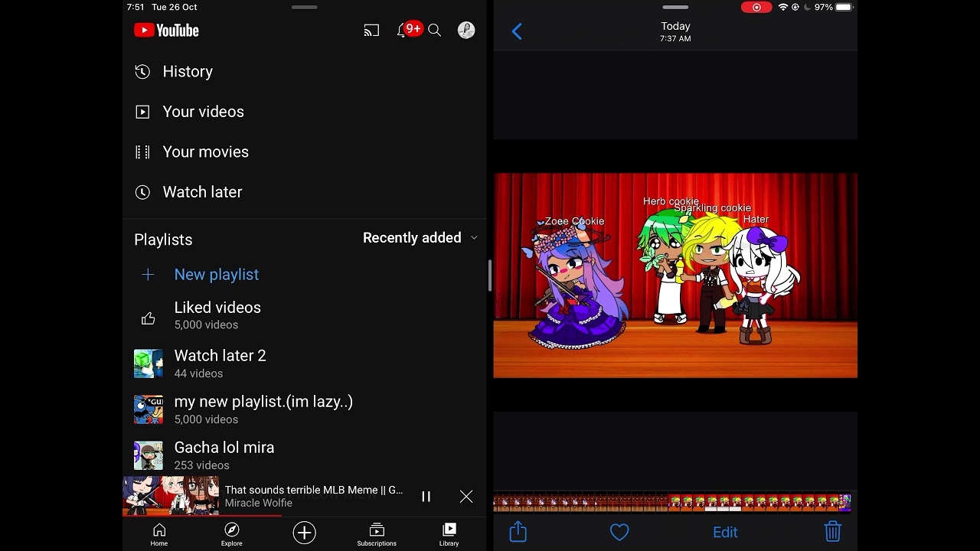
Task: Click the Photos window multitasking handle
Action: [x=675, y=7]
